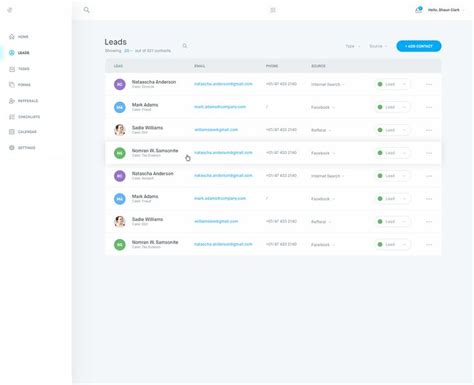Open Lead status dropdown in Natascha's Divorce row
Viewport: 474px width, 385px height.
click(x=392, y=84)
